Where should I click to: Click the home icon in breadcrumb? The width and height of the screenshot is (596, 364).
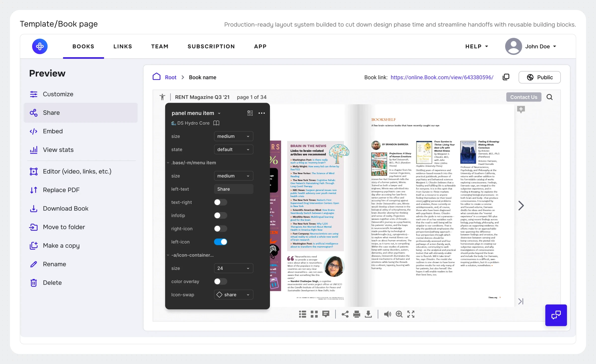pyautogui.click(x=156, y=77)
